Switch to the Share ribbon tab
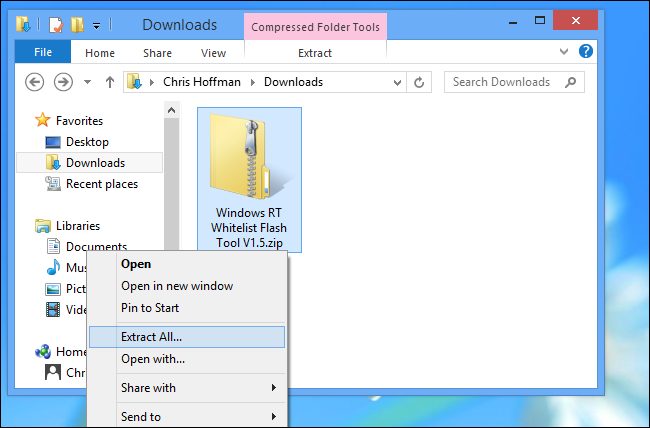Image resolution: width=650 pixels, height=428 pixels. 157,53
